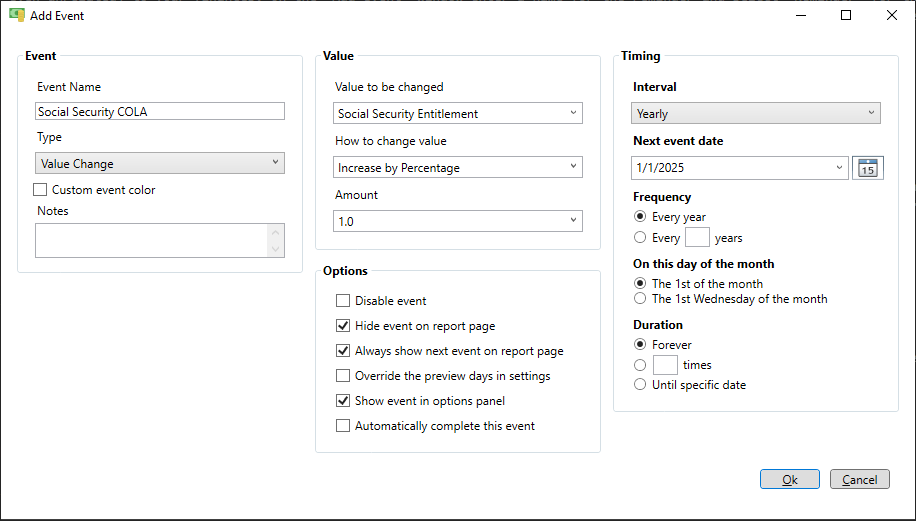Open the How to change value dropdown

(457, 167)
